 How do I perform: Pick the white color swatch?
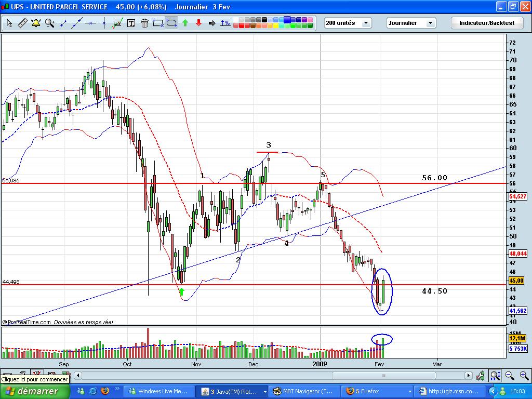236,20
